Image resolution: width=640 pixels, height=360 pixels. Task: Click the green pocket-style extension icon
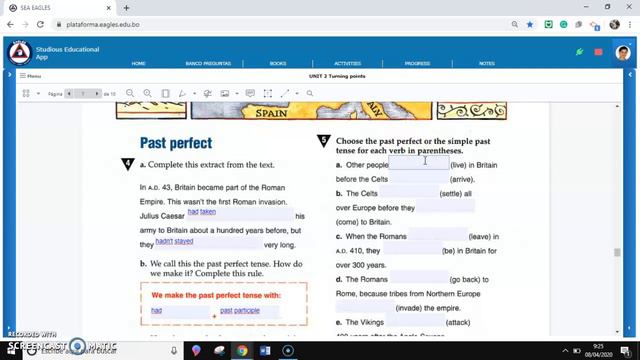549,24
